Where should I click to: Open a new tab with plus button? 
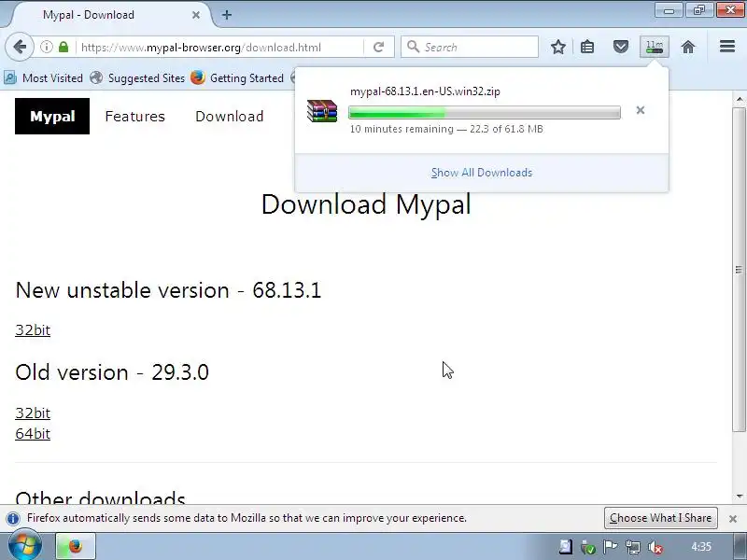(227, 15)
